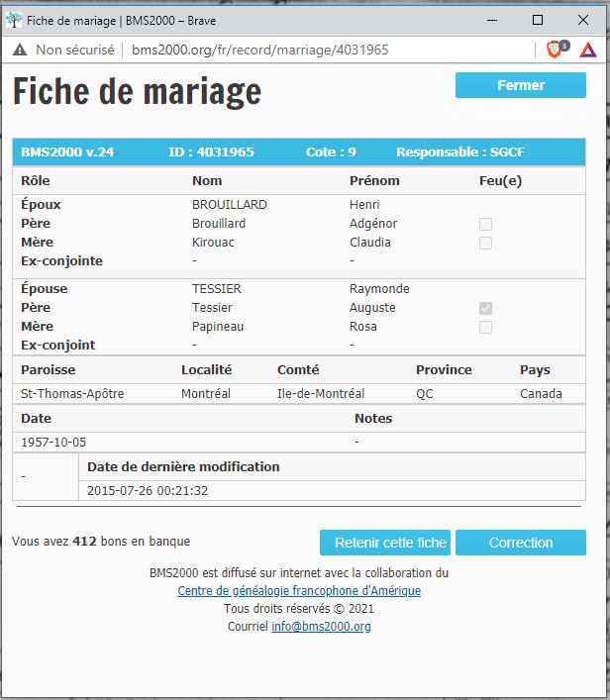This screenshot has width=610, height=700.
Task: Click Retenir cette fiche button
Action: click(x=385, y=543)
